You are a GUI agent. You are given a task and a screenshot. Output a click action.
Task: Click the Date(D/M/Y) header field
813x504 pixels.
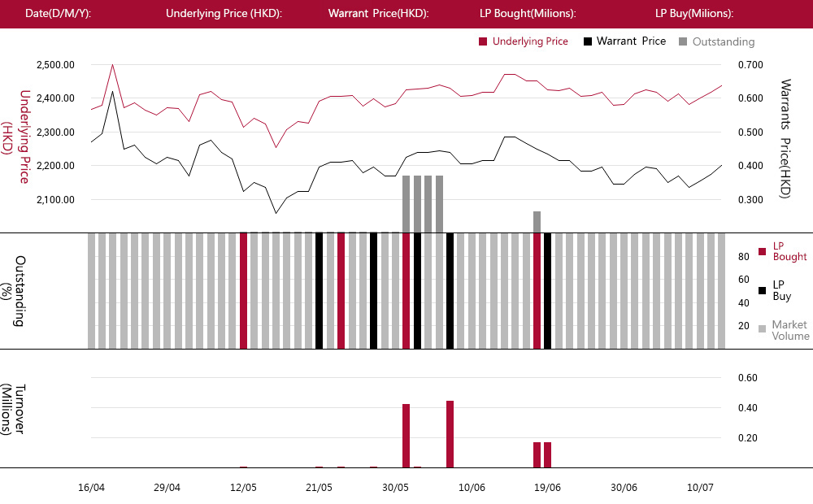(x=58, y=14)
